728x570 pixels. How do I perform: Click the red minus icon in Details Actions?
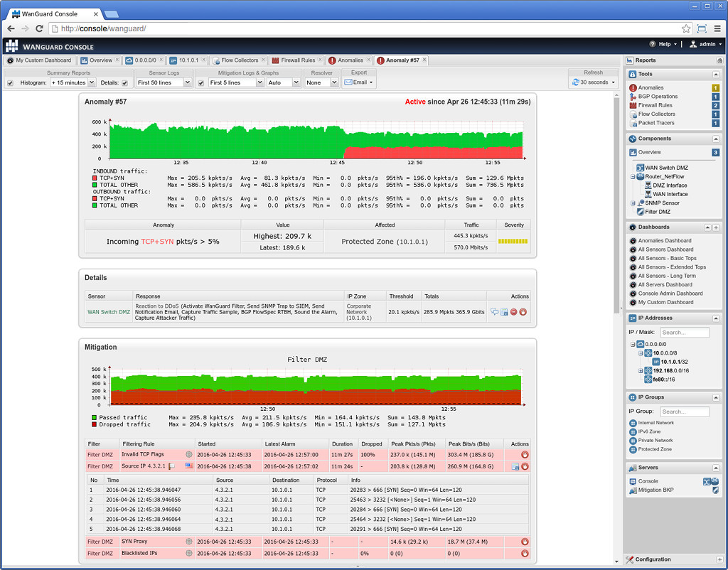(513, 312)
